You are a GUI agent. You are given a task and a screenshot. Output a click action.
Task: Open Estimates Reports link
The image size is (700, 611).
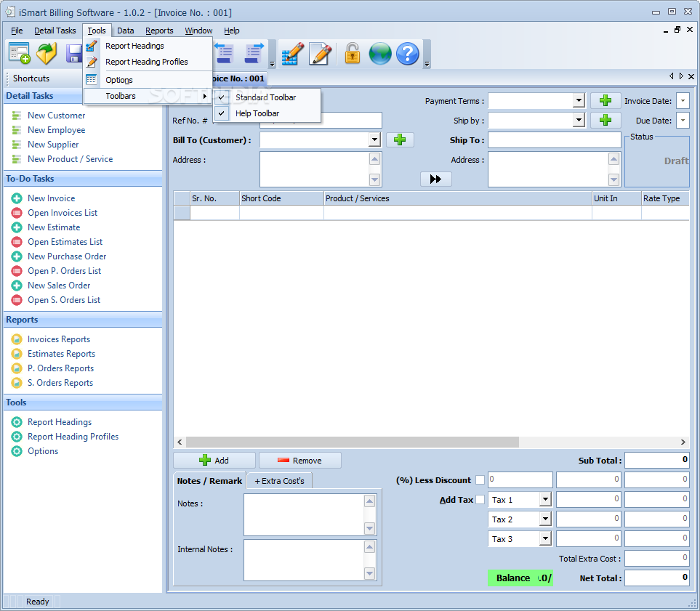62,354
